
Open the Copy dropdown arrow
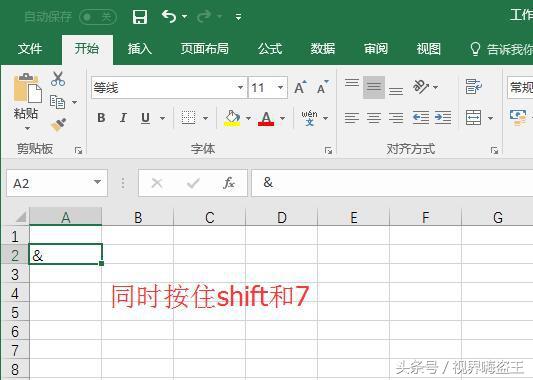[74, 102]
